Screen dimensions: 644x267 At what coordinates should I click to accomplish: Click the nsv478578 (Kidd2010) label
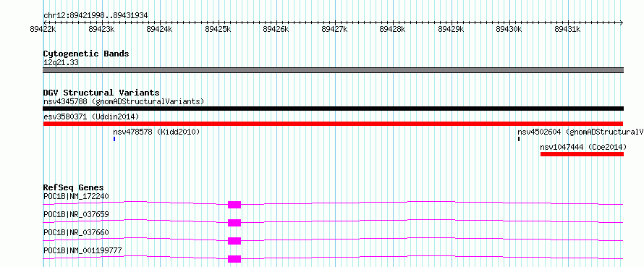(x=156, y=132)
